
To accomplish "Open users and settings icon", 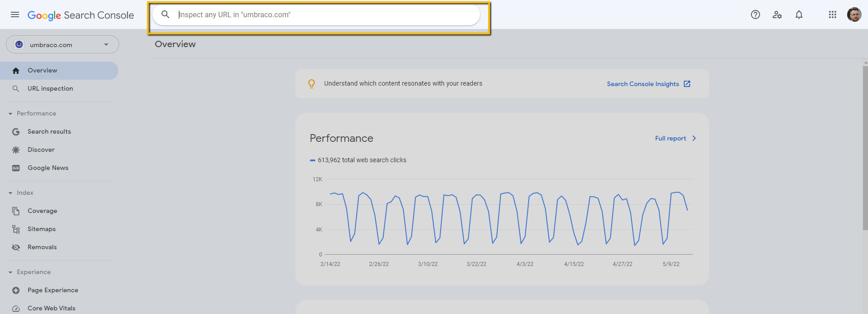I will coord(777,14).
